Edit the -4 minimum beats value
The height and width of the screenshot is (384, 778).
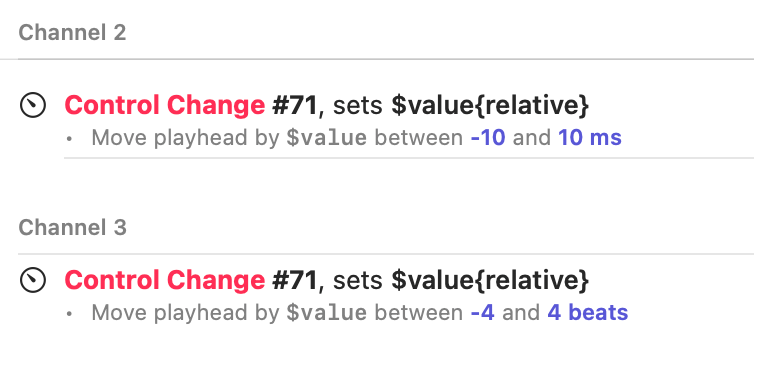click(x=482, y=313)
